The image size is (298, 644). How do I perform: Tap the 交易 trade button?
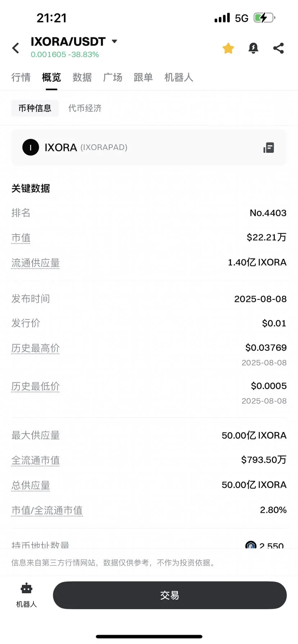click(x=170, y=595)
